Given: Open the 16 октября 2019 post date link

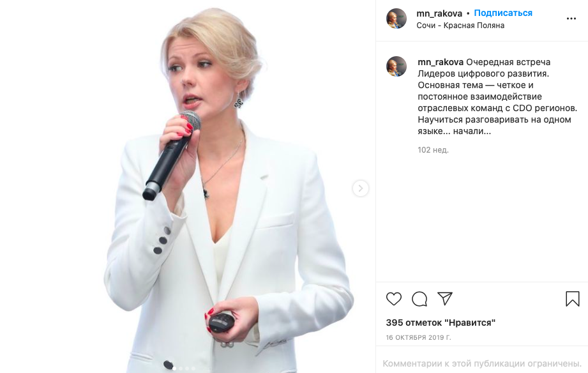Looking at the screenshot, I should (x=419, y=337).
